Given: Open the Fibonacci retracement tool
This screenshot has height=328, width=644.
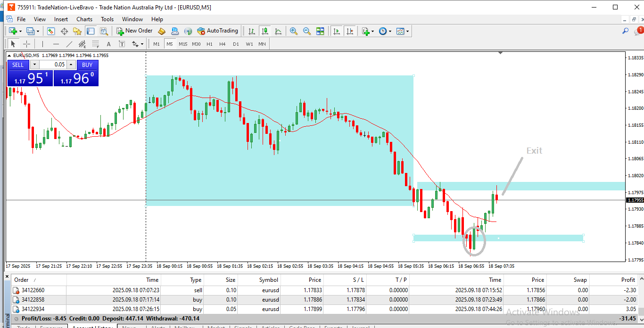Looking at the screenshot, I should (96, 44).
